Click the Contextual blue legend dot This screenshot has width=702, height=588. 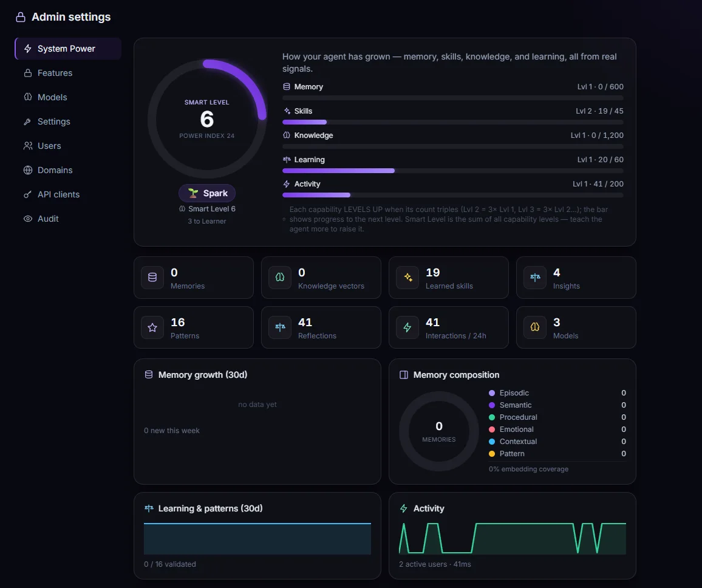(491, 441)
